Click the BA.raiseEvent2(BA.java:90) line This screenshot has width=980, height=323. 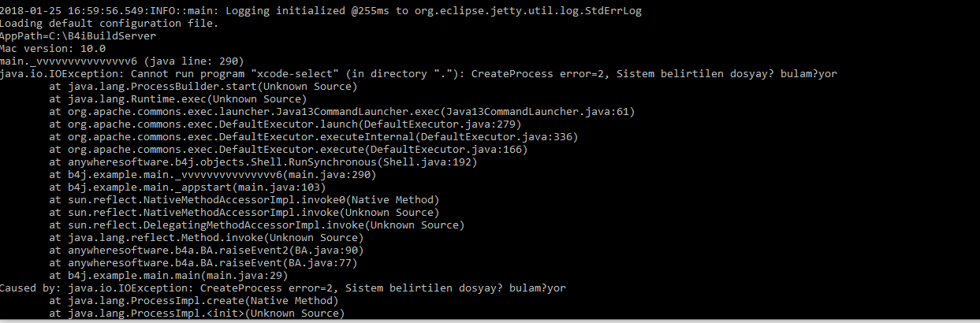coord(207,250)
